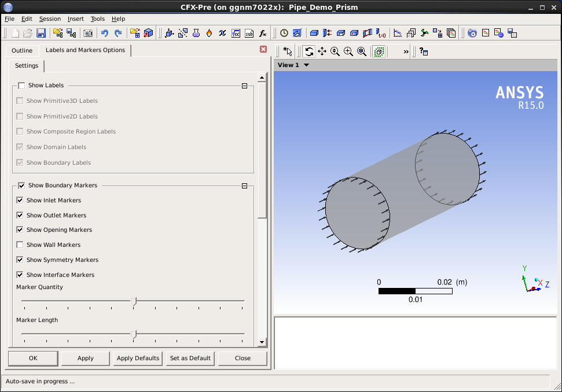Open the Session menu
Screen dimensions: 562x392
point(50,19)
